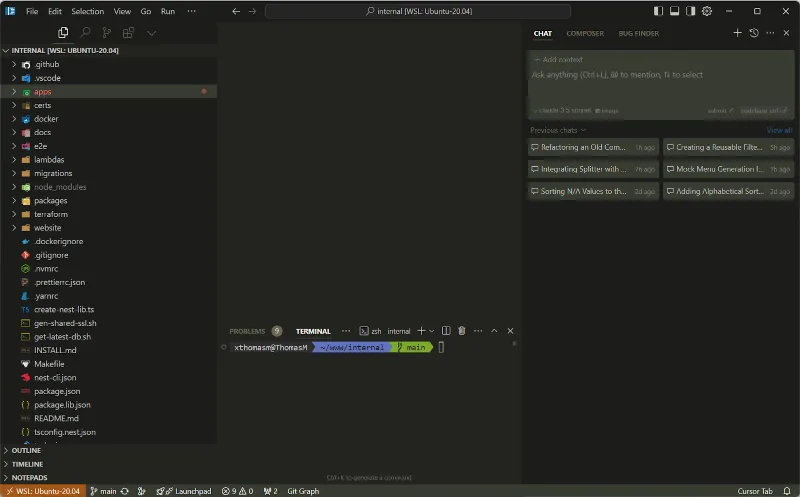Open chat 'Creating a Reusable Filte...'
The image size is (800, 497).
click(x=729, y=147)
